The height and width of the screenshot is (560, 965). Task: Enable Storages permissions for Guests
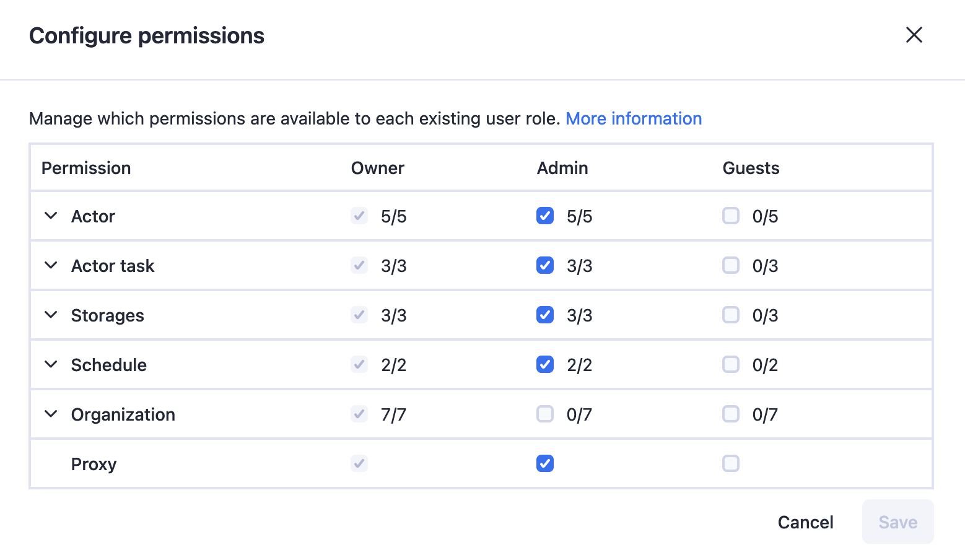tap(731, 315)
